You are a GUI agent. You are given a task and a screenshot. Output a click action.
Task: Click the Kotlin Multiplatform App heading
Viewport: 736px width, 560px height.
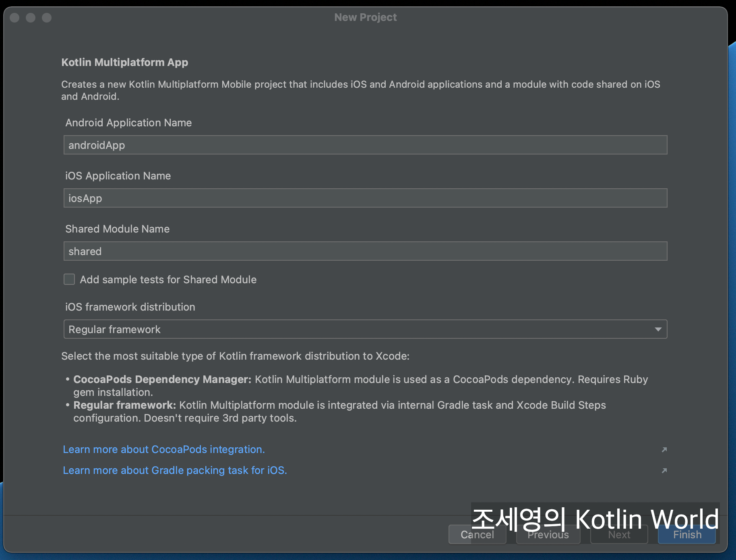tap(125, 62)
